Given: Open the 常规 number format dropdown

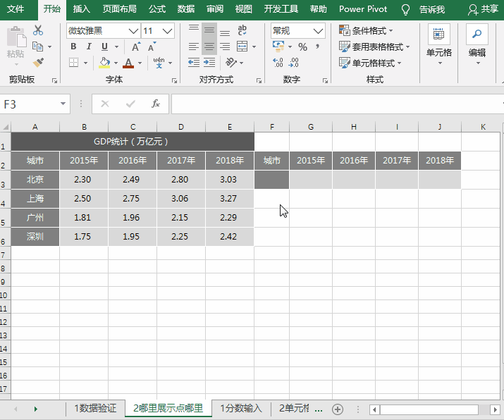Looking at the screenshot, I should (318, 31).
